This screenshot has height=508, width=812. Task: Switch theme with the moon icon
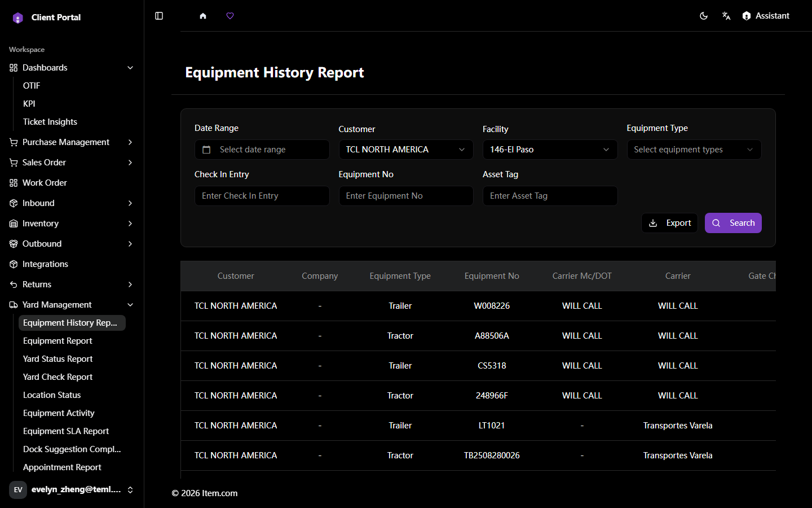coord(704,16)
